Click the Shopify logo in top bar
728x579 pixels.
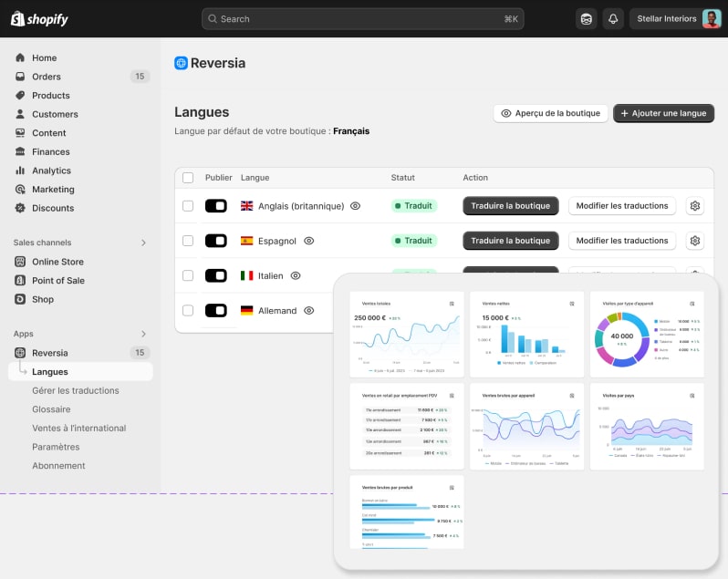[x=40, y=19]
